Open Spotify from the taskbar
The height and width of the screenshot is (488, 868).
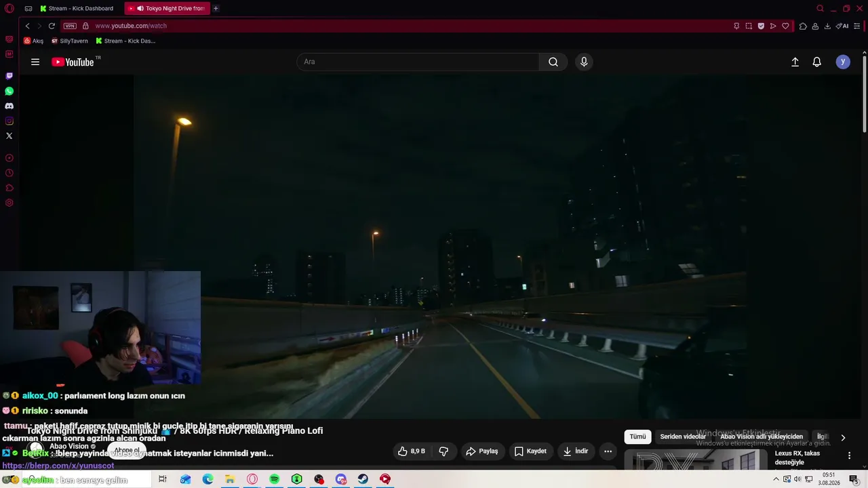coord(275,479)
